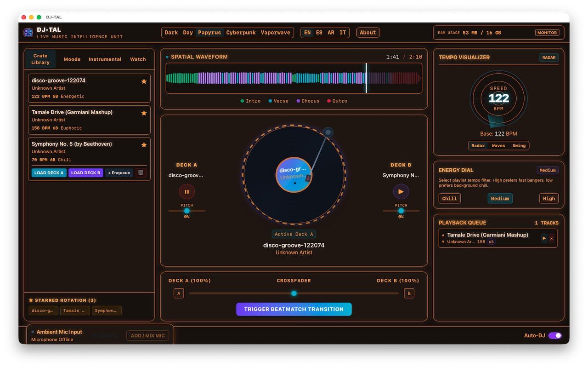Apply the Day theme
The height and width of the screenshot is (368, 588).
[188, 33]
